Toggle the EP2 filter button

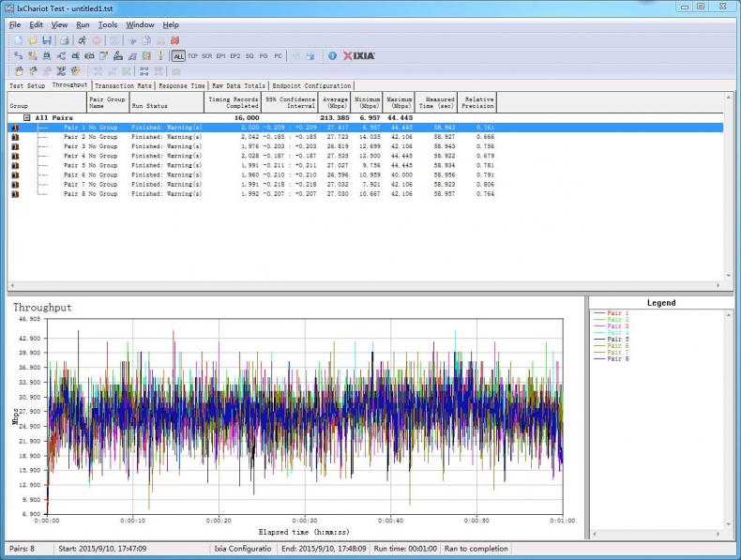click(235, 55)
